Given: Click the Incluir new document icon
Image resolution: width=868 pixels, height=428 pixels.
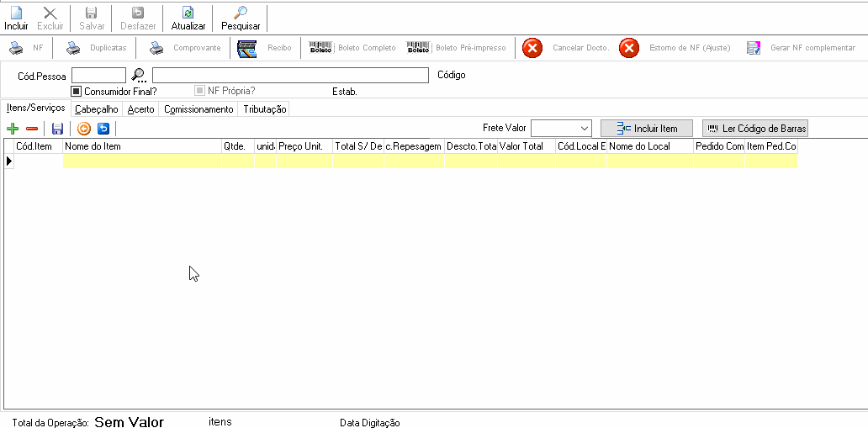Looking at the screenshot, I should [15, 13].
